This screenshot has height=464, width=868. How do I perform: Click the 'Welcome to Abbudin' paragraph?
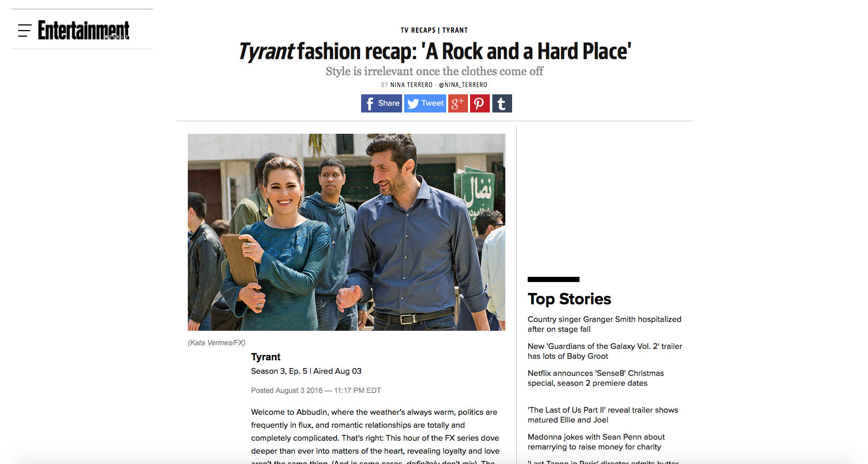tap(375, 435)
